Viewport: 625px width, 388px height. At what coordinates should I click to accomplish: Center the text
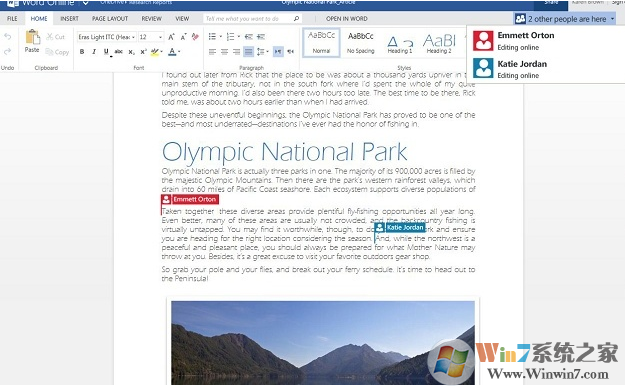click(x=224, y=52)
